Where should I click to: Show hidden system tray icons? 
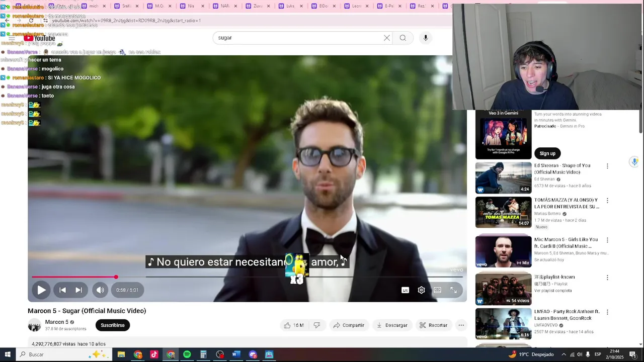563,354
